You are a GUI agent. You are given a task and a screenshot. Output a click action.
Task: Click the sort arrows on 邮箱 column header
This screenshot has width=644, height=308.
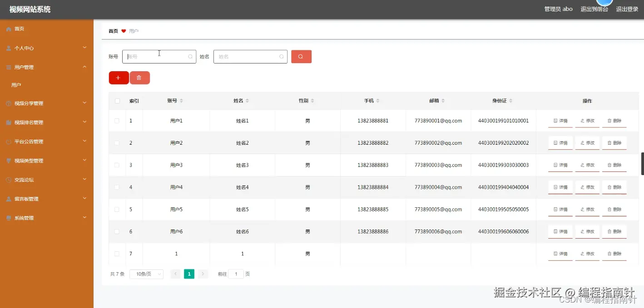pyautogui.click(x=443, y=101)
